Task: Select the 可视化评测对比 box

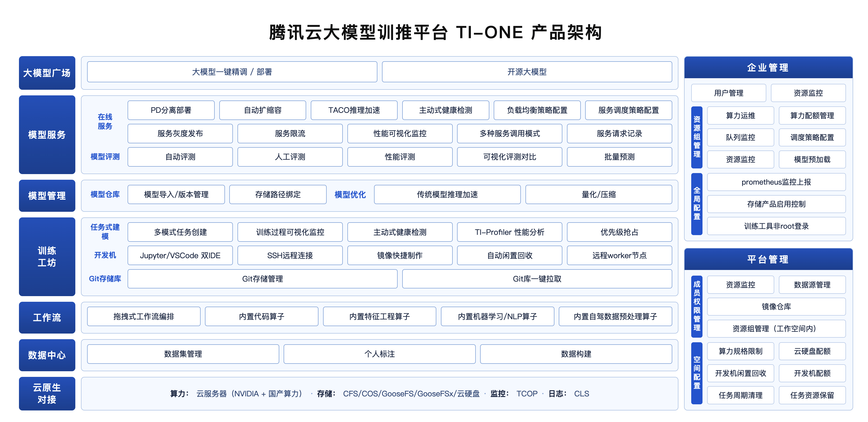Action: click(x=510, y=157)
